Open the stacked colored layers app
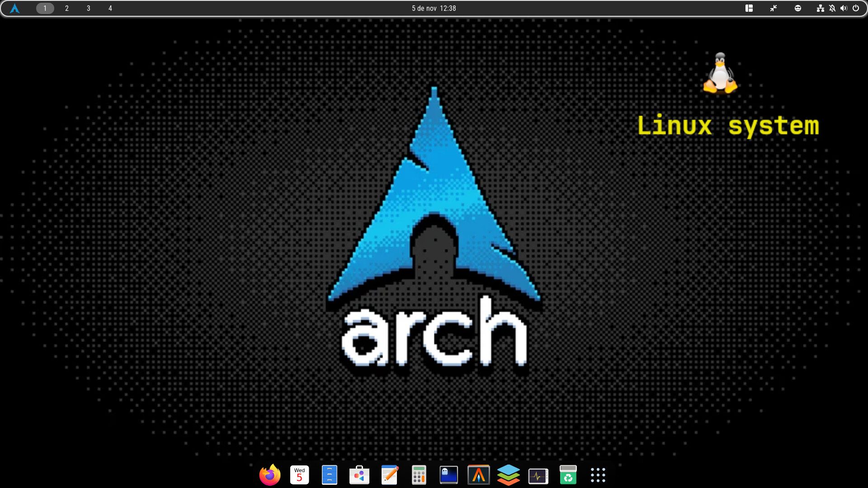Screen dimensions: 868x488 [x=509, y=475]
